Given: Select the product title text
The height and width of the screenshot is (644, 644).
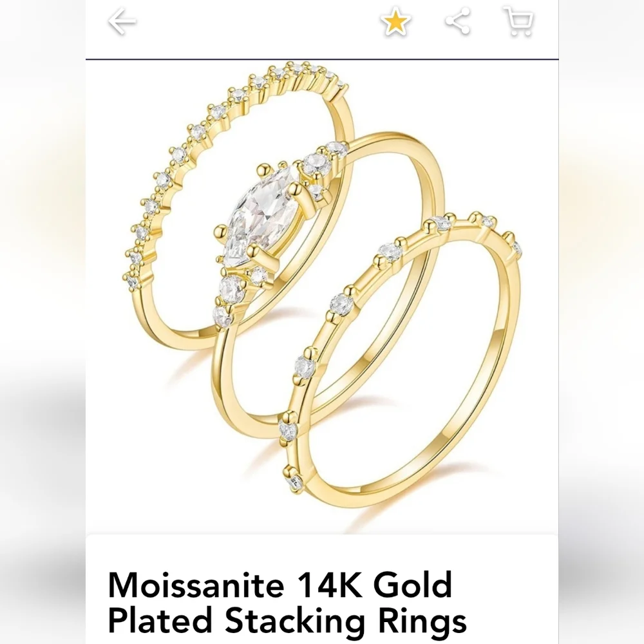Looking at the screenshot, I should [287, 603].
